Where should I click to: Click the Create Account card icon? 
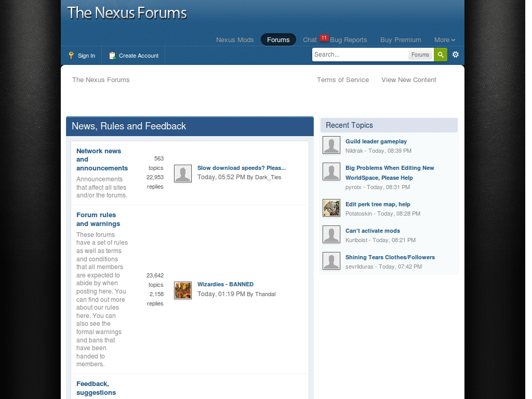[x=112, y=55]
